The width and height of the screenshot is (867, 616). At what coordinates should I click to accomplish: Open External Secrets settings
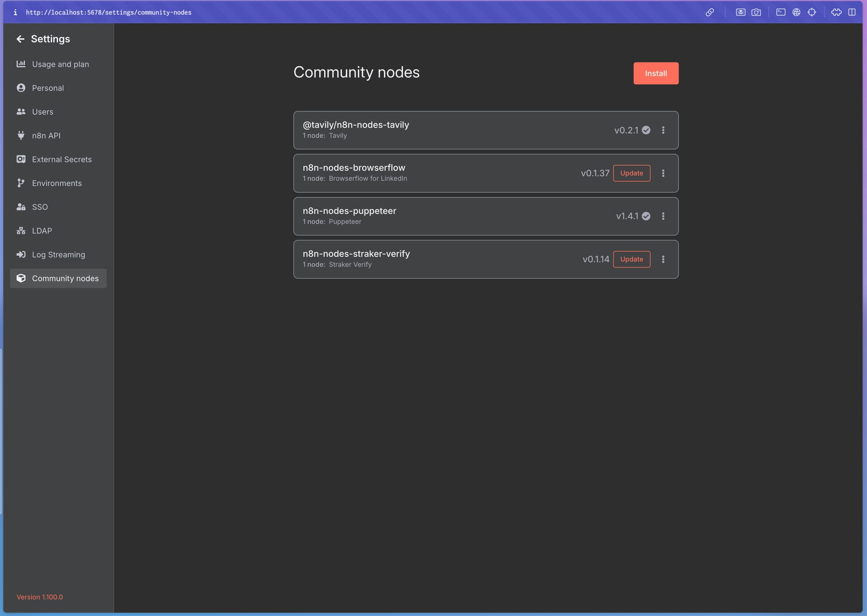click(58, 159)
